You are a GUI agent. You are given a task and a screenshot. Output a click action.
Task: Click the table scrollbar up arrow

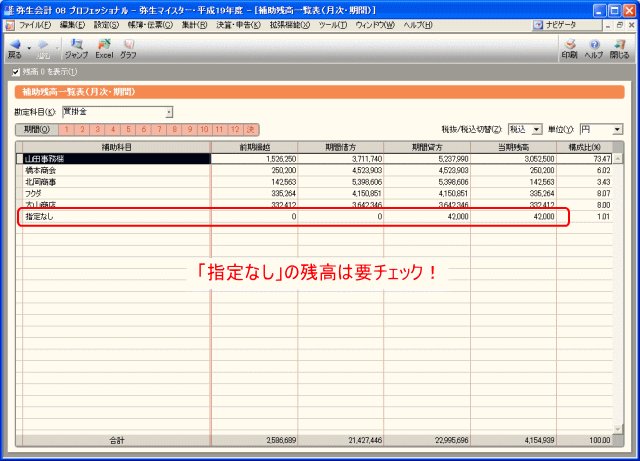point(618,158)
